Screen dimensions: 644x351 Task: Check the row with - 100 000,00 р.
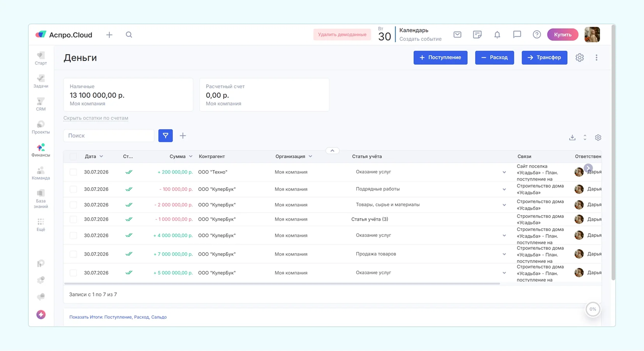(73, 189)
